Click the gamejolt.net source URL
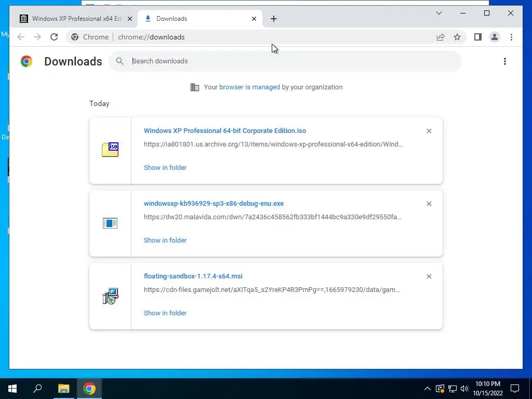Screen dimensions: 532x399 point(272,290)
